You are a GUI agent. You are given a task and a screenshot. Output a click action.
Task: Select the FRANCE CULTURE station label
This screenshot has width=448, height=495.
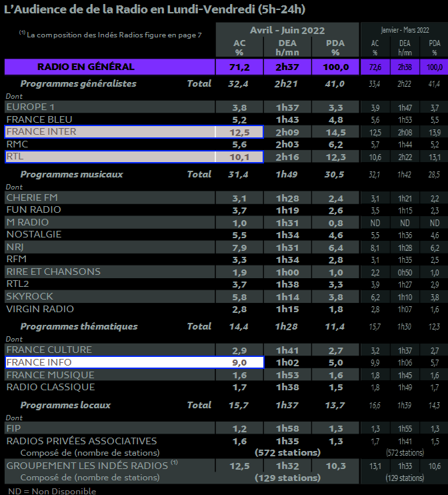(x=49, y=350)
